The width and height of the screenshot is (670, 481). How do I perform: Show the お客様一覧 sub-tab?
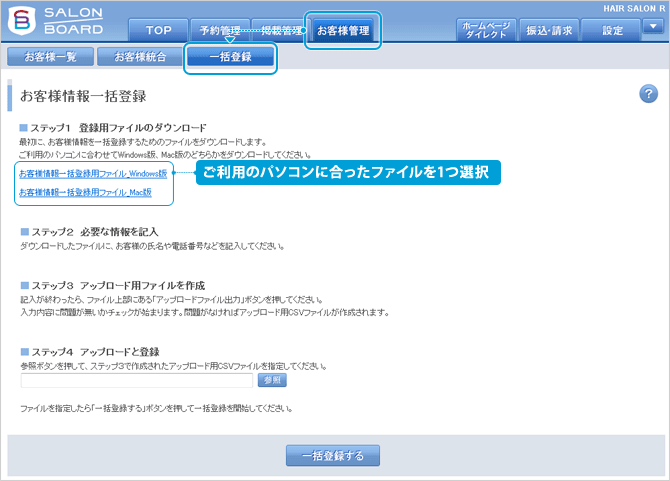(50, 57)
